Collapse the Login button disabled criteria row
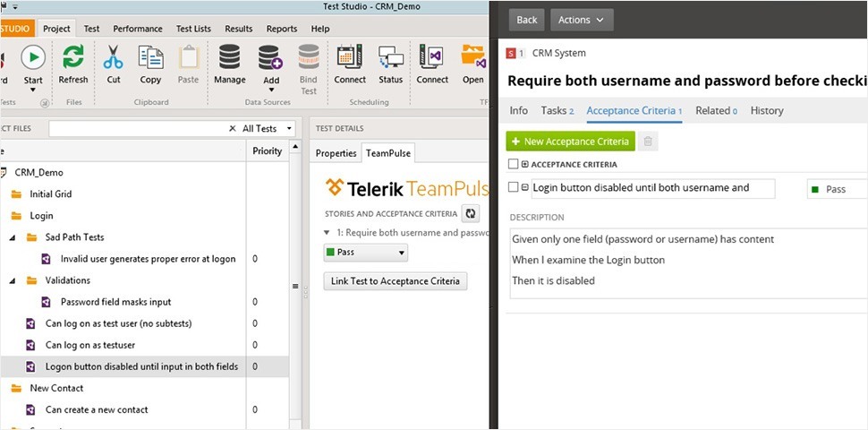The width and height of the screenshot is (868, 430). (524, 187)
